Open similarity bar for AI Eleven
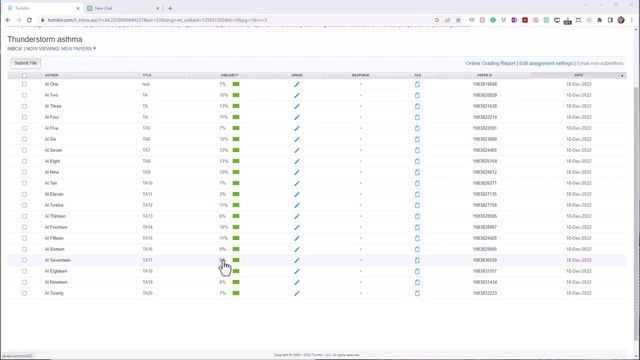Screen dimensions: 640x360 [x=236, y=194]
